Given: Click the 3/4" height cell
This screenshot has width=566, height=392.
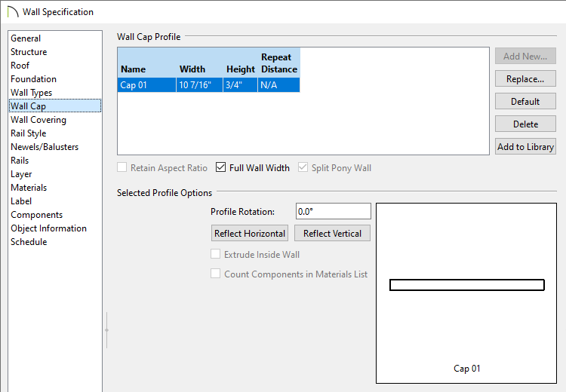Looking at the screenshot, I should pos(240,85).
